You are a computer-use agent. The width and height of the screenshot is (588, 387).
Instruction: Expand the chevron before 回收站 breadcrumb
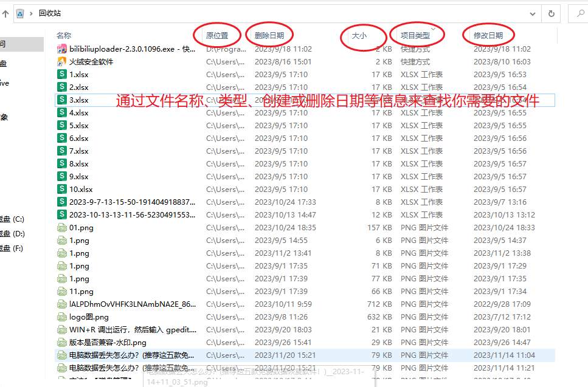point(32,13)
